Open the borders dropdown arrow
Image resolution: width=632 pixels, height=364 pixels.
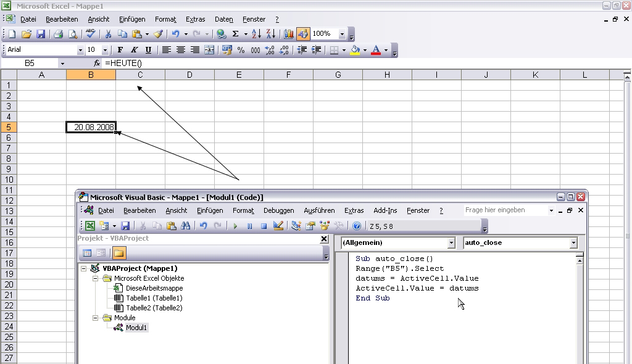click(x=344, y=51)
